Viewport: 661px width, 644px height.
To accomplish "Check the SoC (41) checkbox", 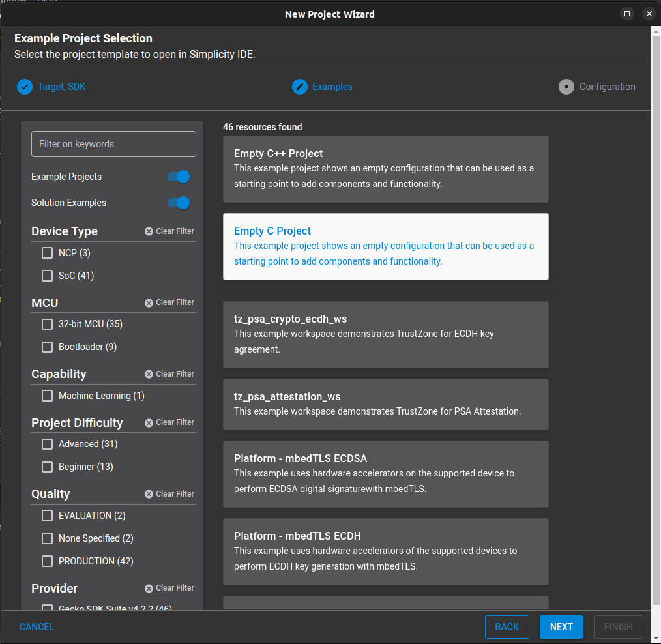I will (x=47, y=276).
